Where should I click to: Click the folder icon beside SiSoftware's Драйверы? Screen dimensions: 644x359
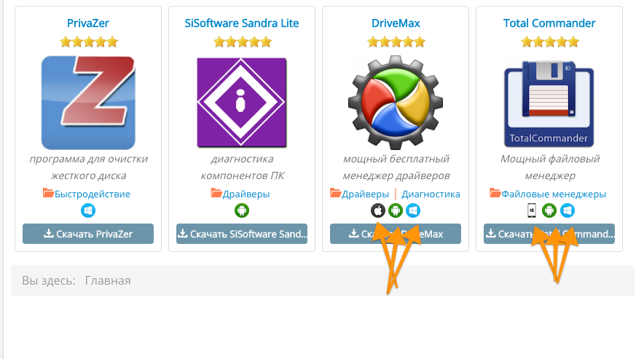pyautogui.click(x=216, y=193)
